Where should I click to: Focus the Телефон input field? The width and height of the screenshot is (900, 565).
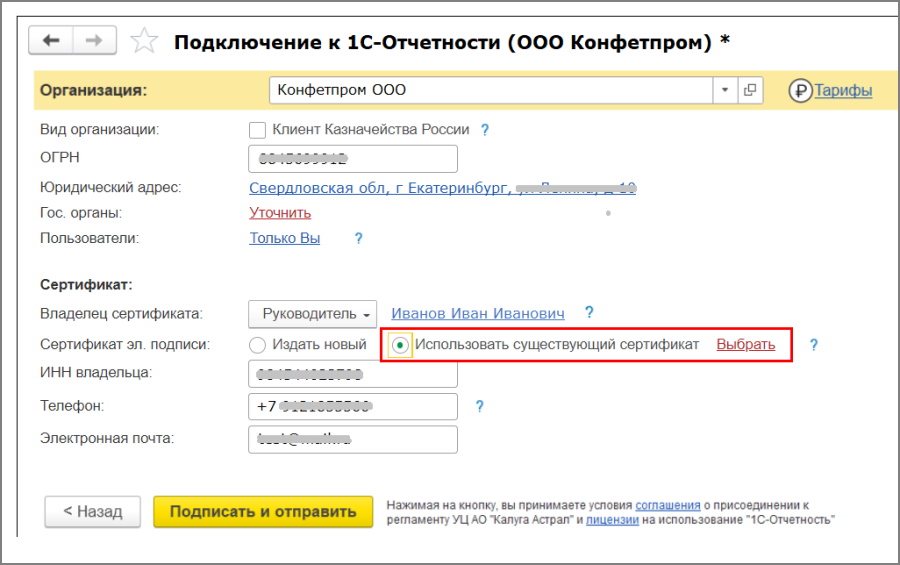(x=353, y=407)
